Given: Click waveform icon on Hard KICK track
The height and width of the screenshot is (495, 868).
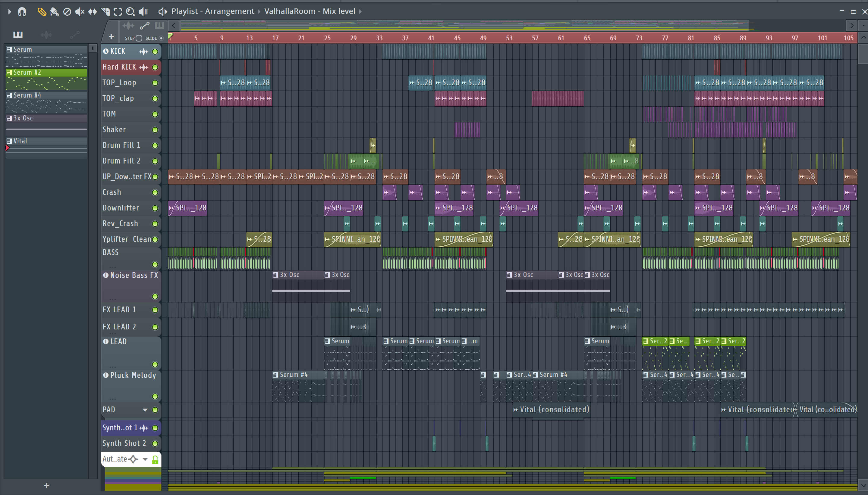Looking at the screenshot, I should (143, 67).
